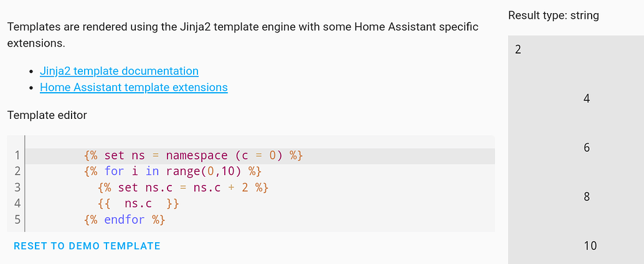Screen dimensions: 644x264
Task: Open Home Assistant template extensions link
Action: pyautogui.click(x=133, y=87)
